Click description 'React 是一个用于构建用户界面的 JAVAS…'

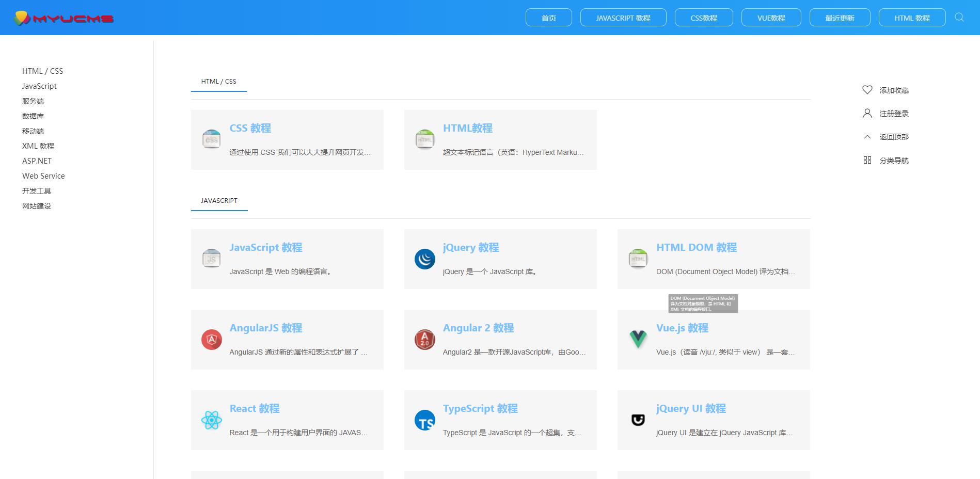click(298, 433)
